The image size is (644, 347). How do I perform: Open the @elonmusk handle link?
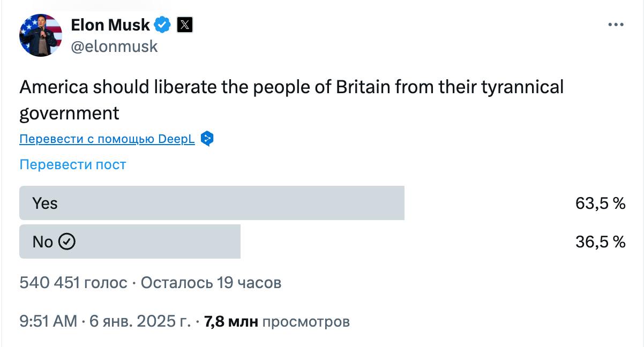click(x=114, y=47)
